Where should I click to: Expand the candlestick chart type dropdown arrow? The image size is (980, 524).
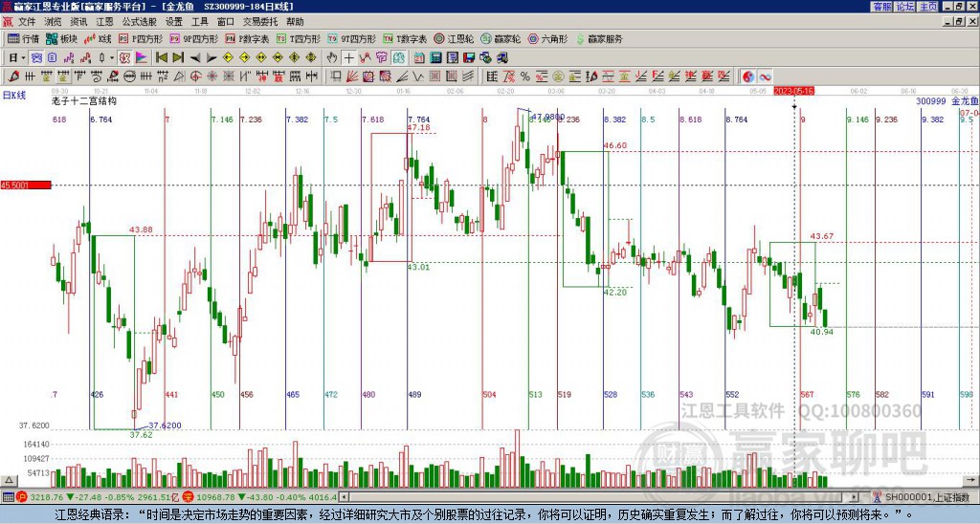[x=112, y=58]
